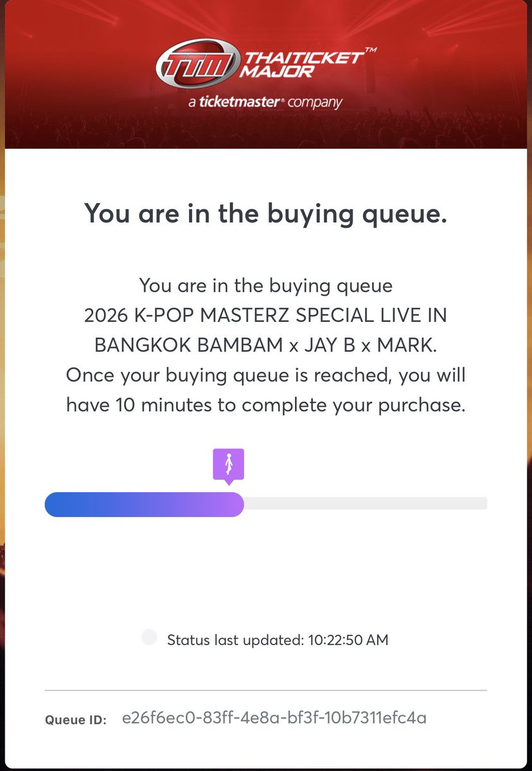
Task: Click the divider line above Queue ID
Action: (x=266, y=690)
